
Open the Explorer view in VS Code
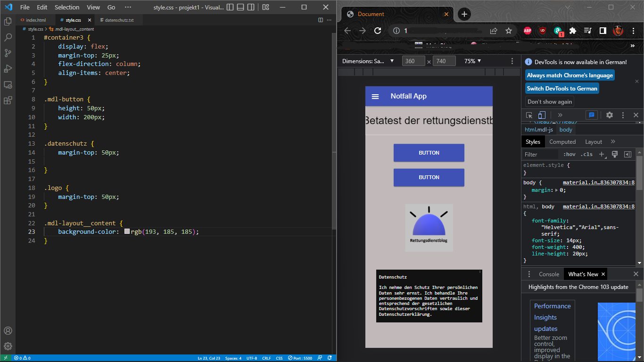[8, 21]
